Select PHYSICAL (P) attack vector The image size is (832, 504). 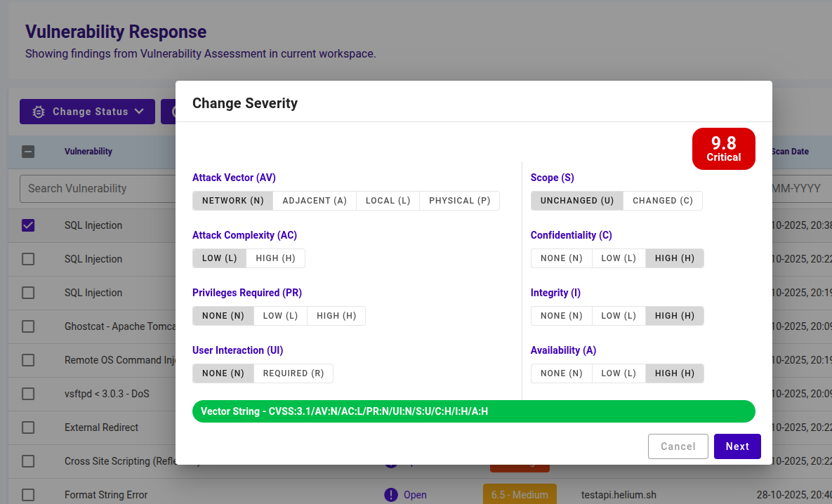[x=459, y=201]
